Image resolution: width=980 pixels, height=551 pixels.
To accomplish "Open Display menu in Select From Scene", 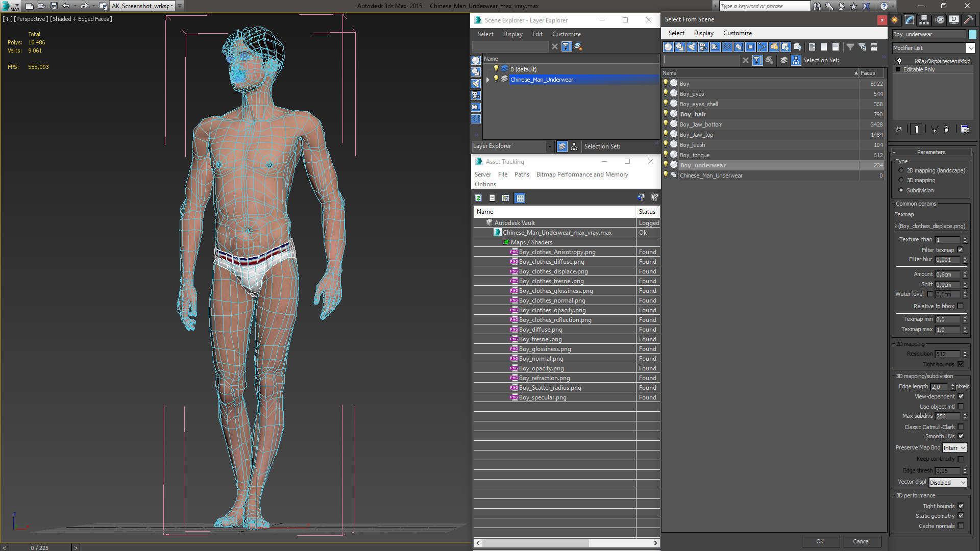I will pyautogui.click(x=703, y=33).
